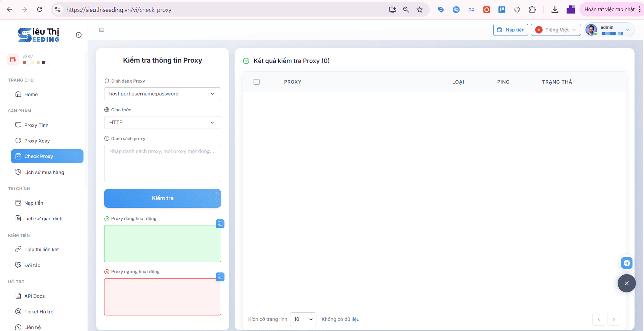Open Nạp tiền from the top bar

click(510, 30)
